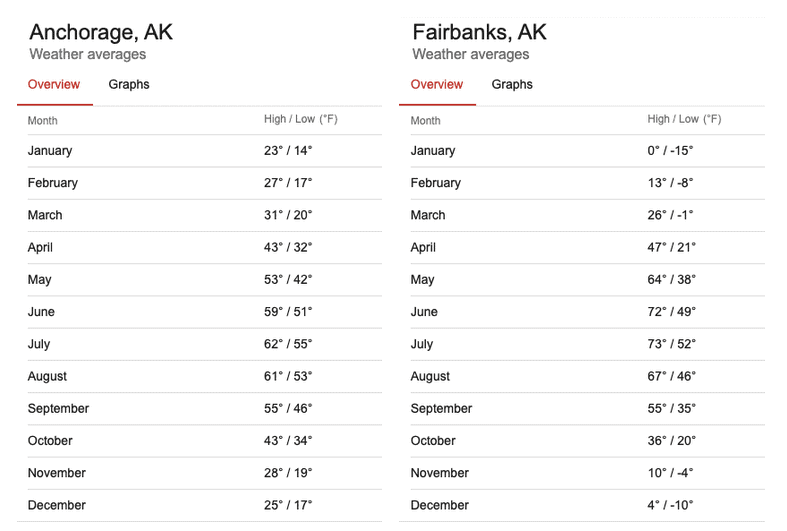The image size is (787, 531).
Task: Click the Month column header in Fairbanks table
Action: (x=425, y=121)
